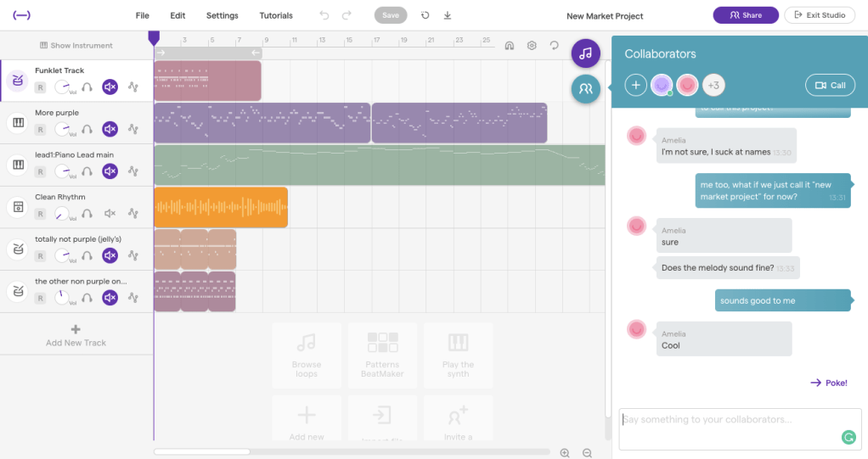Zoom in on the timeline
This screenshot has height=459, width=868.
click(565, 453)
